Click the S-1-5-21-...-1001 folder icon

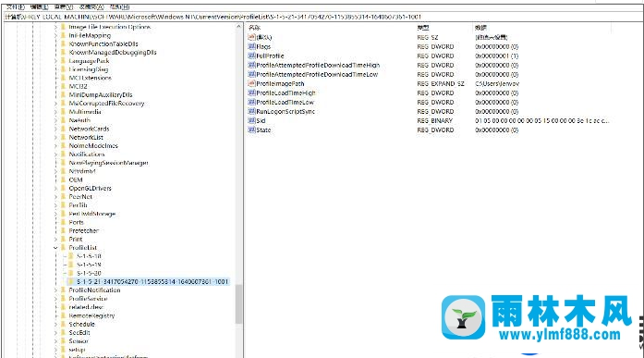pos(71,281)
